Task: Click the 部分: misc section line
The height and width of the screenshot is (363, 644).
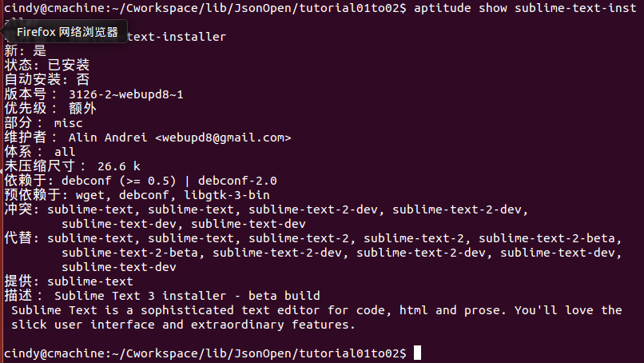Action: pyautogui.click(x=43, y=123)
